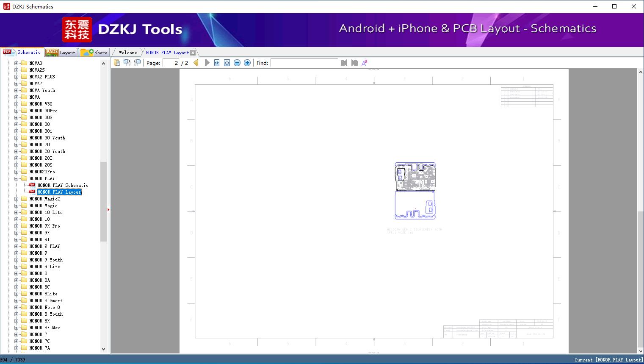Expand the HONOR 7C tree node
Image resolution: width=644 pixels, height=364 pixels.
tap(16, 341)
